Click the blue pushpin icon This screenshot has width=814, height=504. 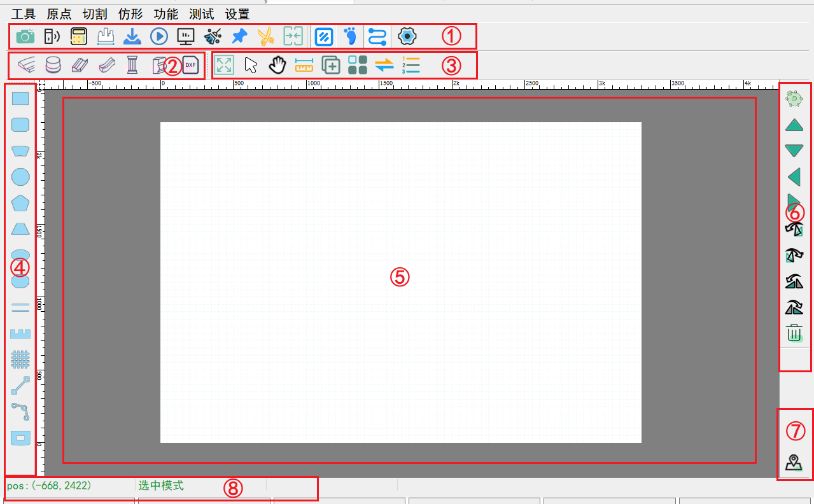pyautogui.click(x=239, y=36)
